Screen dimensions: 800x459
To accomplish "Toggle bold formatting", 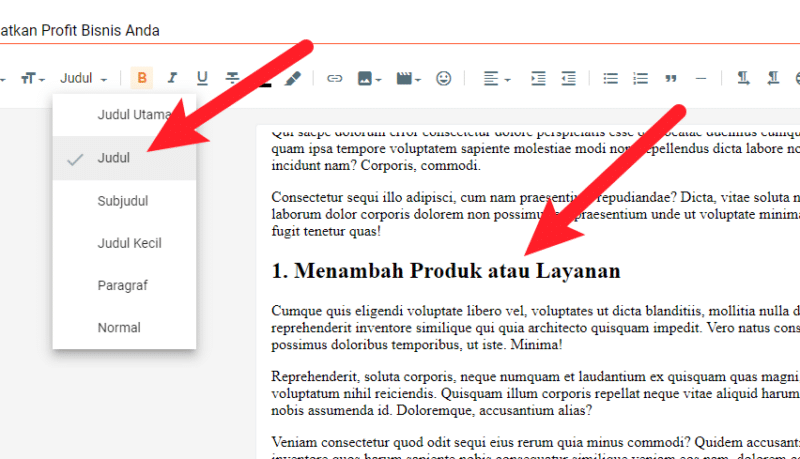I will point(142,78).
